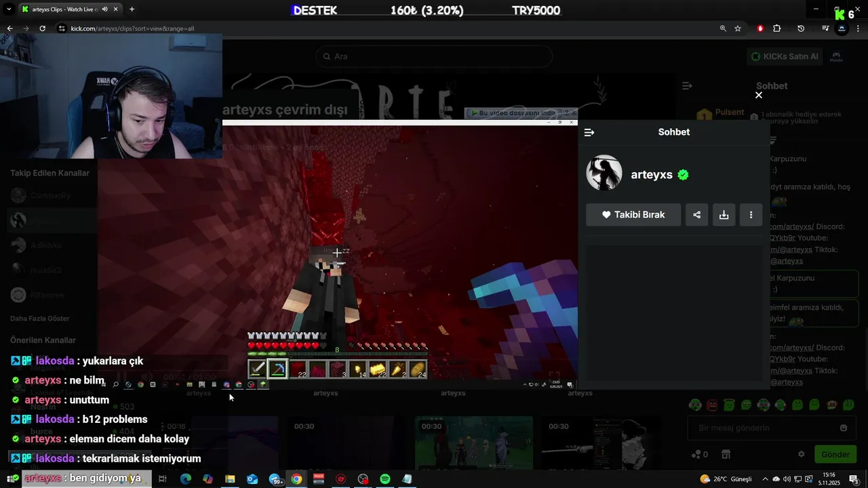Open the arteyxs channel name link in the clip
The image size is (868, 488).
(652, 174)
